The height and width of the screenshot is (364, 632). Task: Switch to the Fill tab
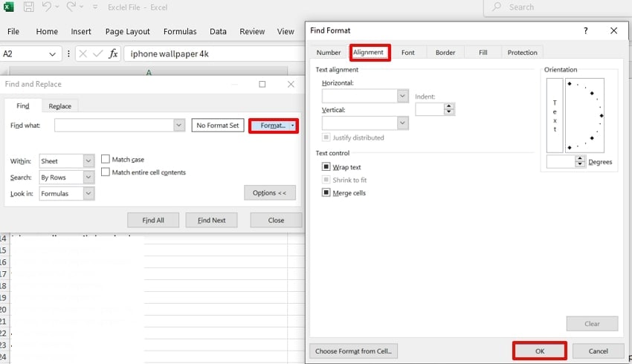pyautogui.click(x=483, y=52)
